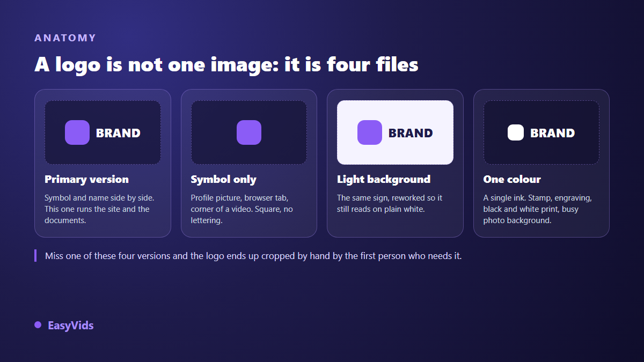Screen dimensions: 644x362
Task: Select the Primary version heading
Action: click(86, 179)
